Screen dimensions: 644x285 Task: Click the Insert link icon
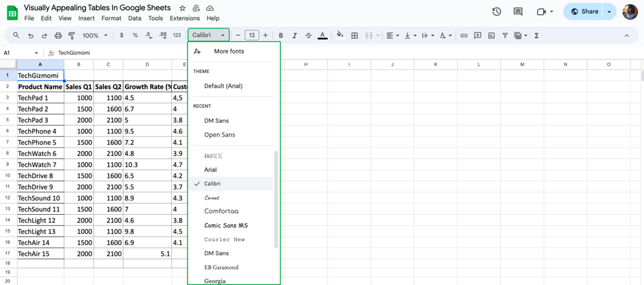(x=464, y=35)
